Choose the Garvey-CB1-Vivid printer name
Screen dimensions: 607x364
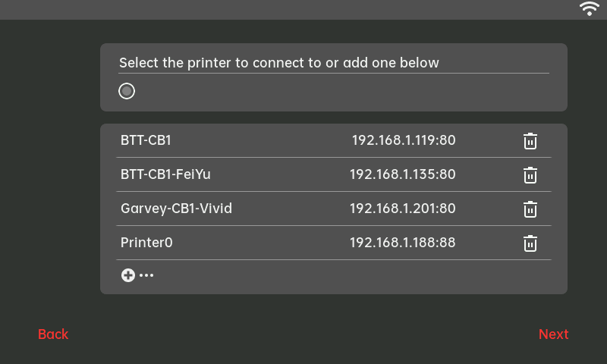pyautogui.click(x=176, y=209)
